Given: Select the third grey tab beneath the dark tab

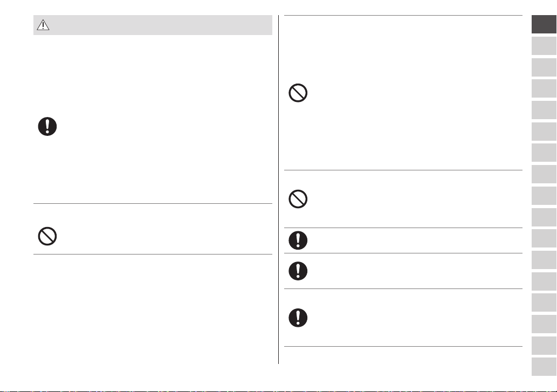Looking at the screenshot, I should point(544,88).
